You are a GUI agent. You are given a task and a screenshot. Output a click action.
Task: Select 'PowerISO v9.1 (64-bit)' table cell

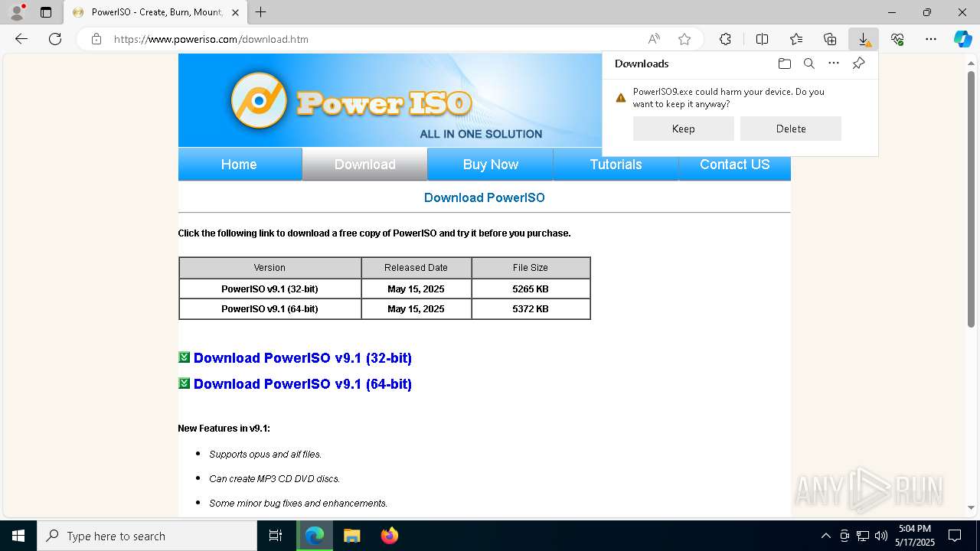(x=269, y=308)
